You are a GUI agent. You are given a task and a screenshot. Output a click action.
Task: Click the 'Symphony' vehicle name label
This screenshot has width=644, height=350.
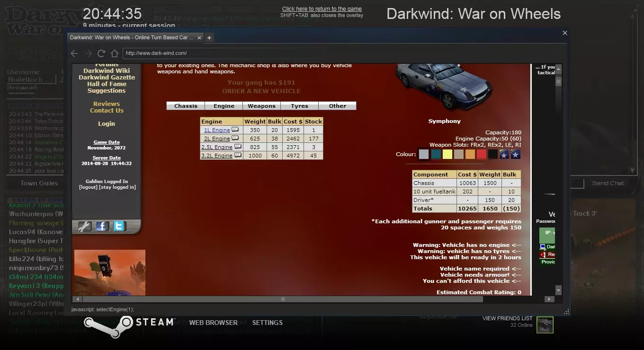pyautogui.click(x=444, y=122)
